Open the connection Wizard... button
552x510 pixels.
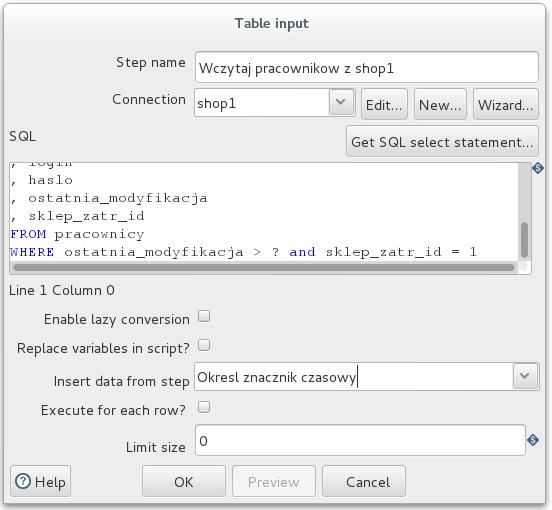pos(506,104)
